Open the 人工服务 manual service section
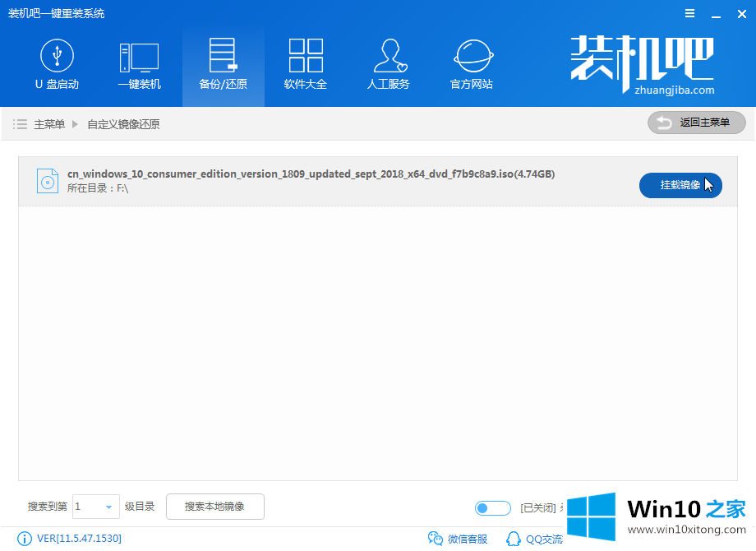The width and height of the screenshot is (756, 551). (x=389, y=65)
